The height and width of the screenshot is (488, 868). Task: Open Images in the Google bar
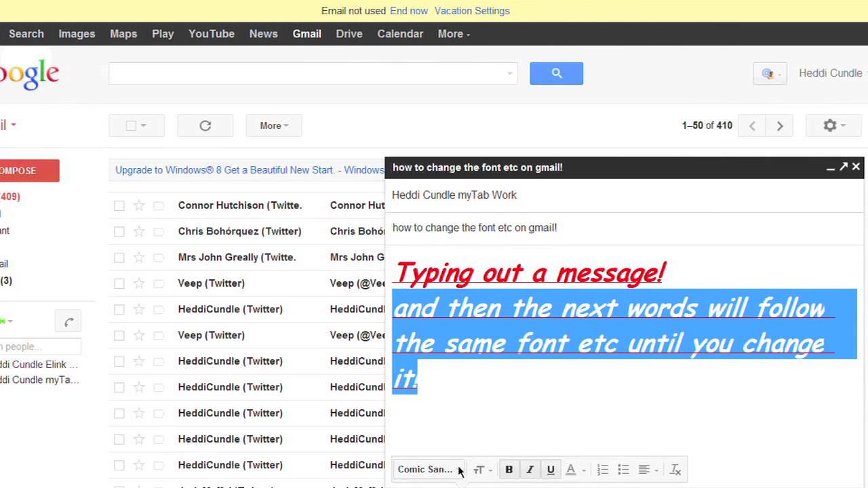click(x=77, y=34)
